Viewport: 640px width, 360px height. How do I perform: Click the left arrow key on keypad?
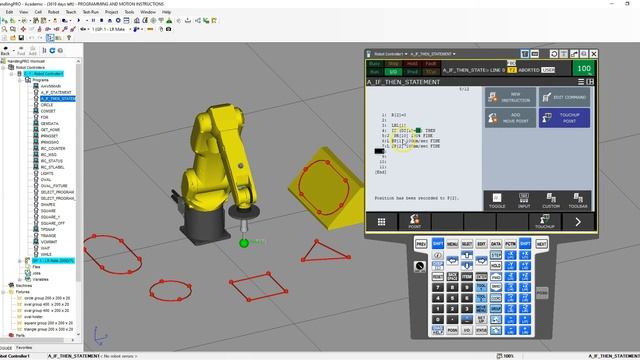coord(452,260)
